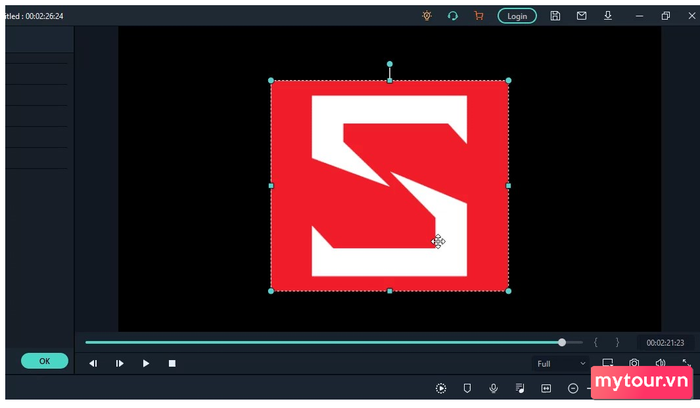Step forward one frame
This screenshot has width=700, height=408.
click(x=119, y=363)
